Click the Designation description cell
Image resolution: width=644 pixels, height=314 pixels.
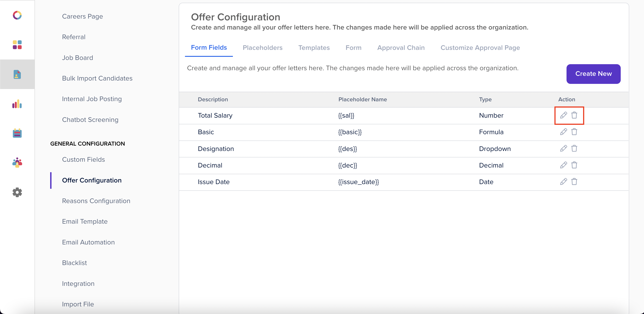(216, 149)
